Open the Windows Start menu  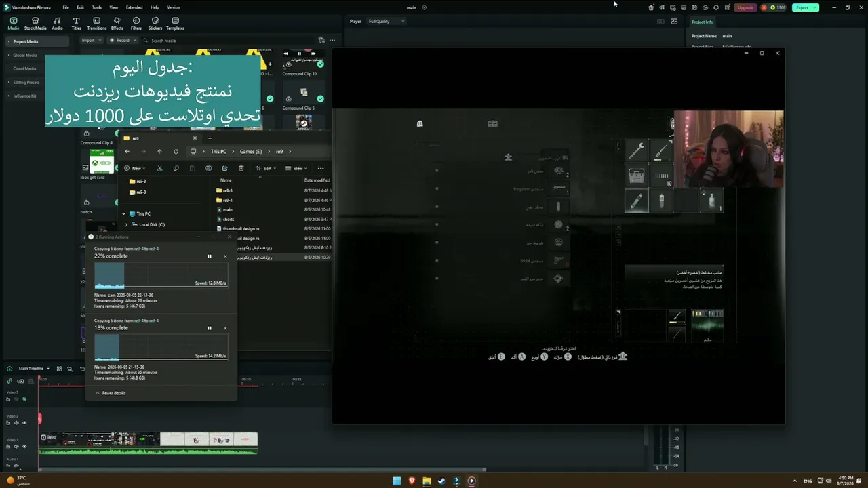coord(397,481)
